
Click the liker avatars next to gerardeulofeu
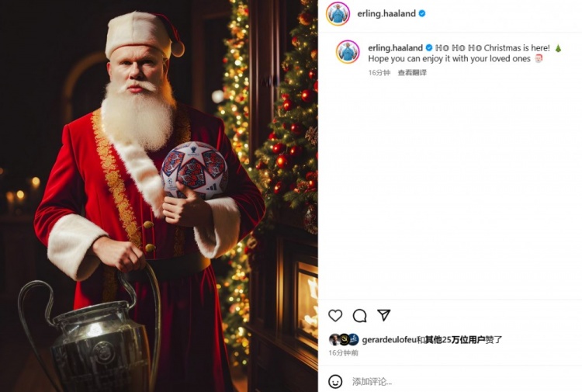click(x=343, y=339)
